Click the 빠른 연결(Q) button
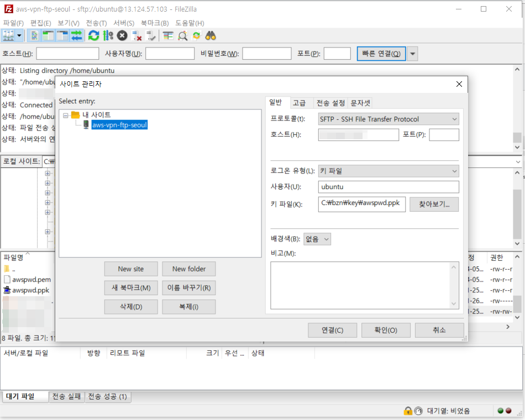525x420 pixels. click(381, 54)
